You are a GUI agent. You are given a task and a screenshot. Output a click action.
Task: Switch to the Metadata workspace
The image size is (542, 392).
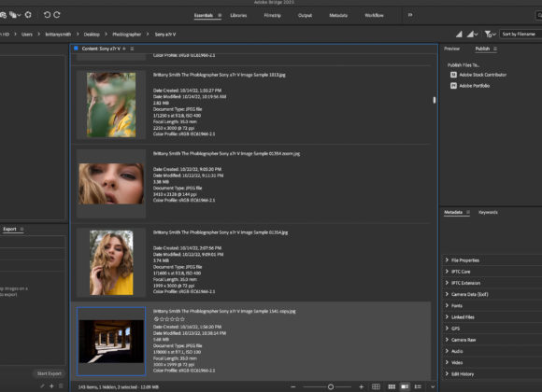coord(338,15)
